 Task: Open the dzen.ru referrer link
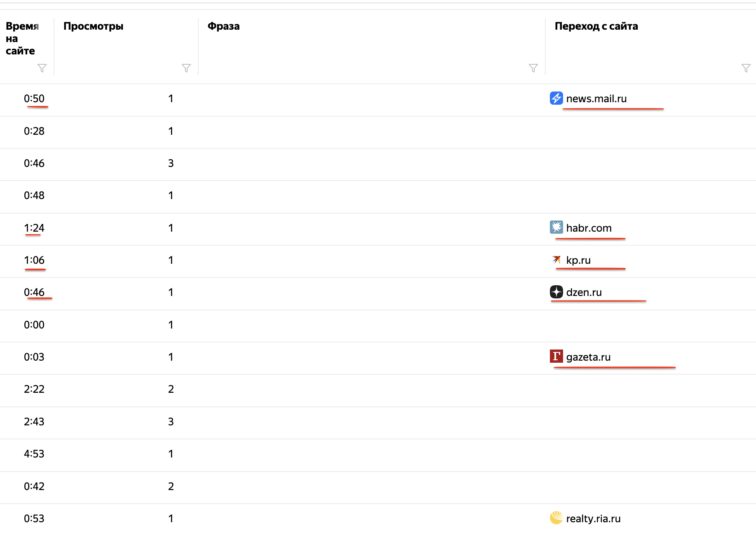click(x=584, y=293)
